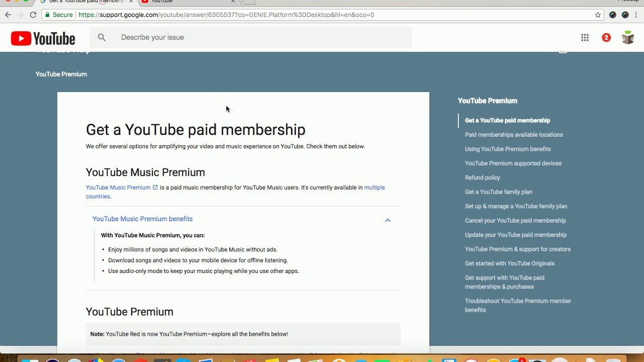This screenshot has height=362, width=644.
Task: Open 'Cancel your YouTube paid membership'
Action: click(x=515, y=221)
